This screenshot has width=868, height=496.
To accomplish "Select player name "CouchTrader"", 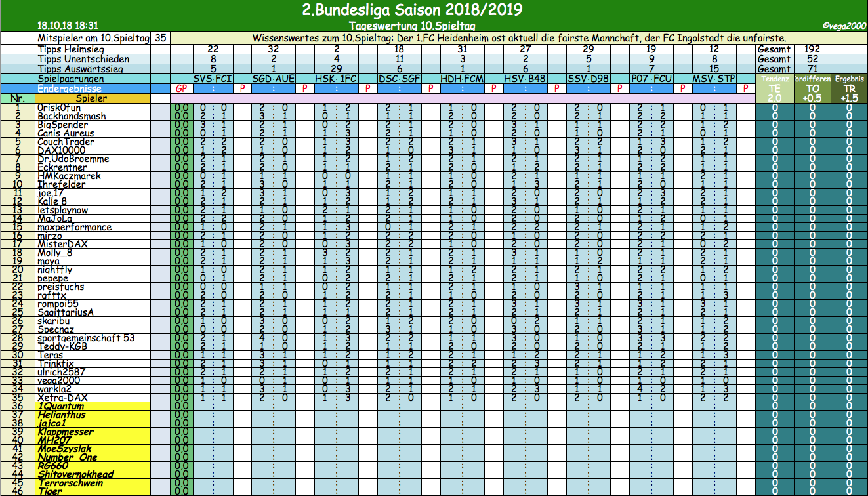I will [x=66, y=142].
